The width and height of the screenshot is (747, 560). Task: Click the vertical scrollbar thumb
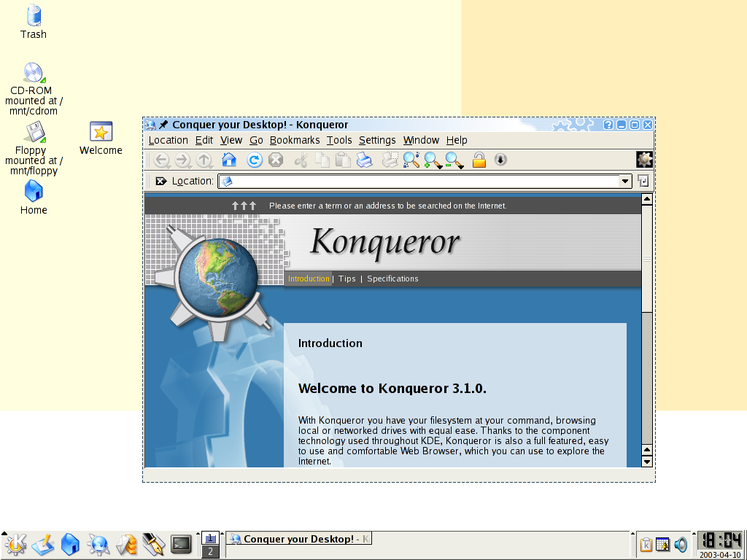[646, 259]
